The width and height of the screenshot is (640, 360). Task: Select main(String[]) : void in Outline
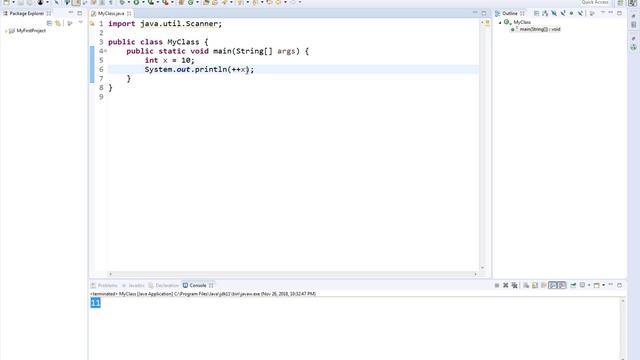540,29
